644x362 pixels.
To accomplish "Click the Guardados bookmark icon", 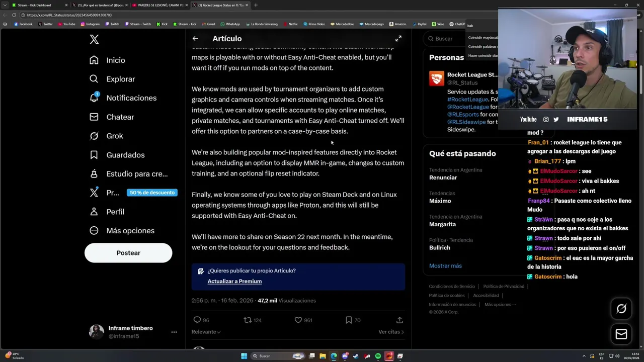I will [x=94, y=155].
